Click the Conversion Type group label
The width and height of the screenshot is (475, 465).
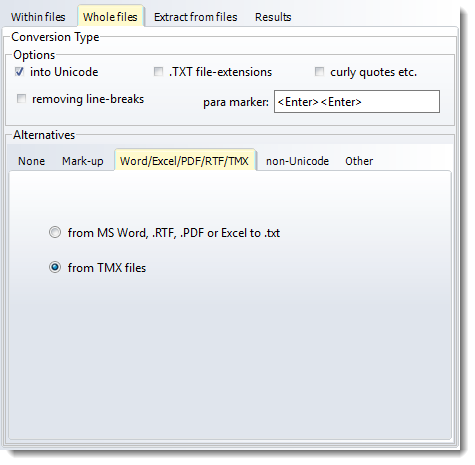[x=55, y=37]
